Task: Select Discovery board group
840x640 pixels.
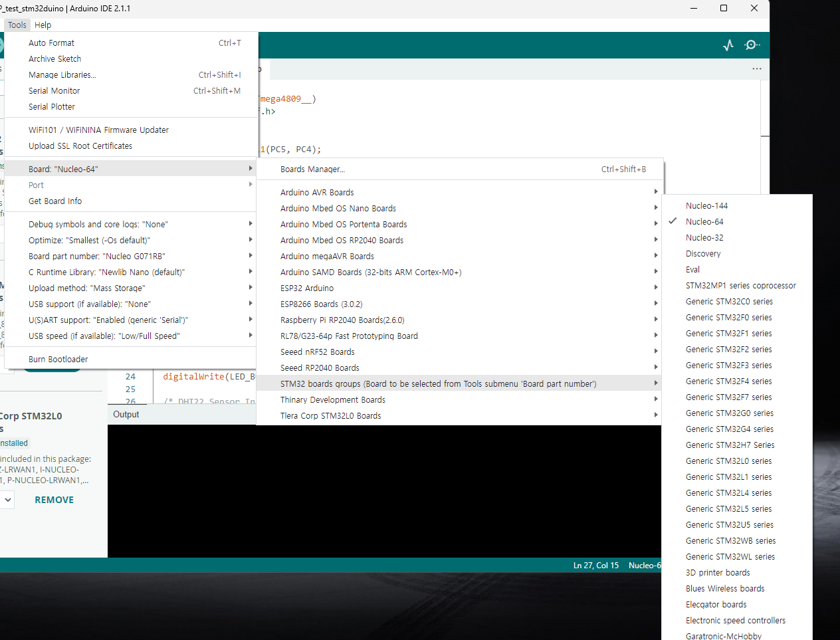Action: coord(737,254)
